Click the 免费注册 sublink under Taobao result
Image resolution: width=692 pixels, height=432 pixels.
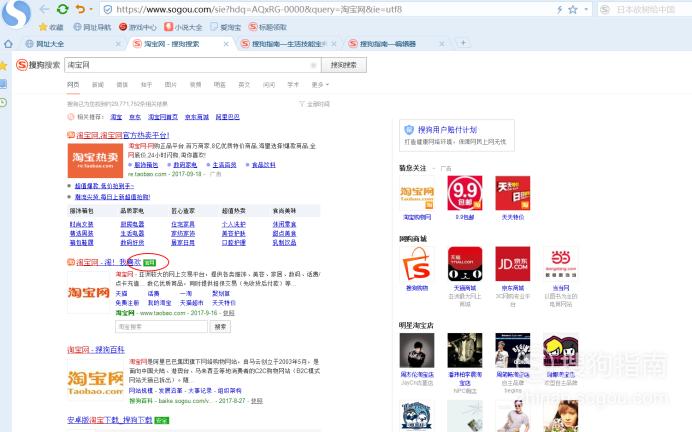coord(127,303)
